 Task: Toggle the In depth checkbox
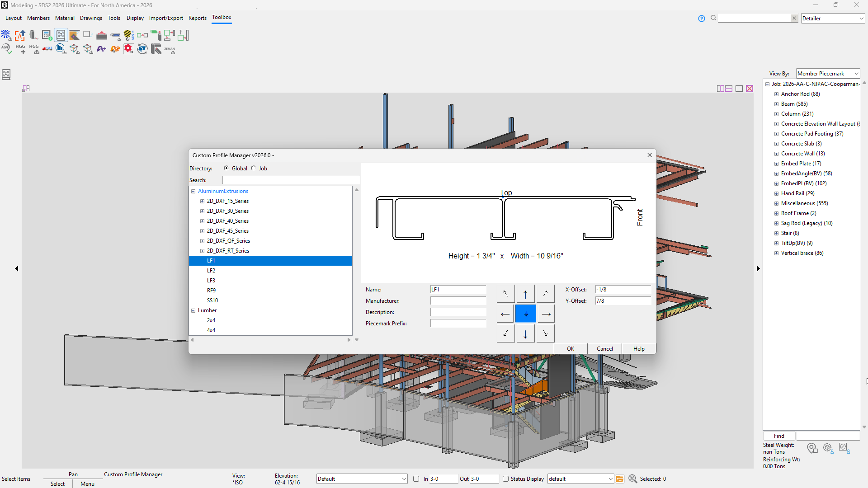[x=416, y=479]
